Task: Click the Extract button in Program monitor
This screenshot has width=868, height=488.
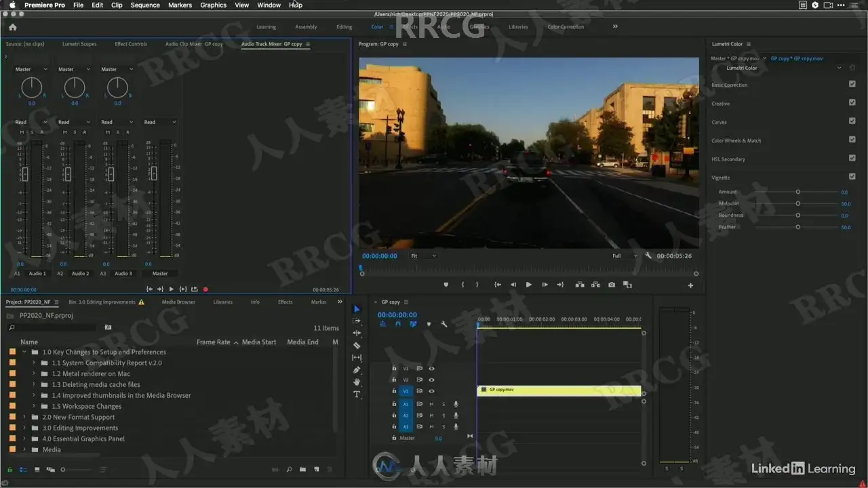Action: pos(595,285)
